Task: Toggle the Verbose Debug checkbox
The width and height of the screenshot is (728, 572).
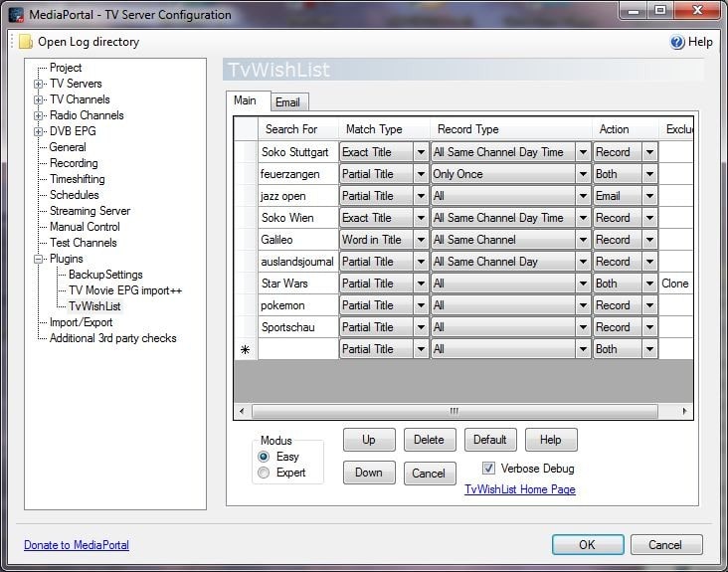Action: (488, 469)
